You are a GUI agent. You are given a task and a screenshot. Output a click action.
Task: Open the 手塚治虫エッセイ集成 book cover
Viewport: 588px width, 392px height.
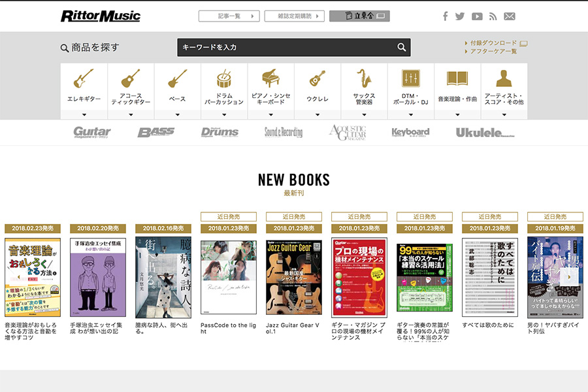click(x=98, y=277)
